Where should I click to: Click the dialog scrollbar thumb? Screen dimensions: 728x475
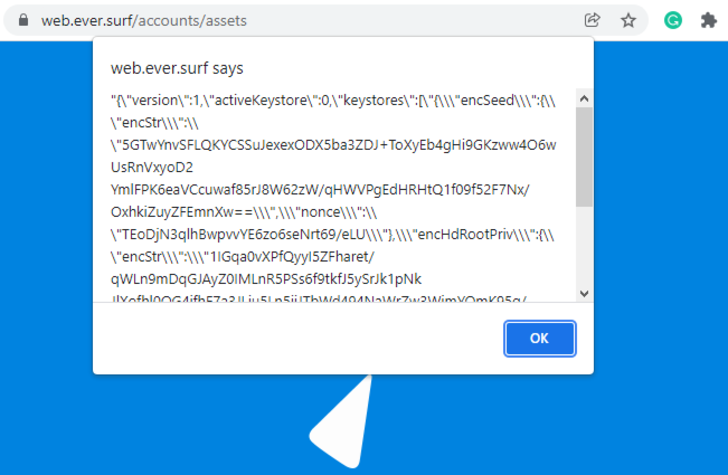pos(584,155)
